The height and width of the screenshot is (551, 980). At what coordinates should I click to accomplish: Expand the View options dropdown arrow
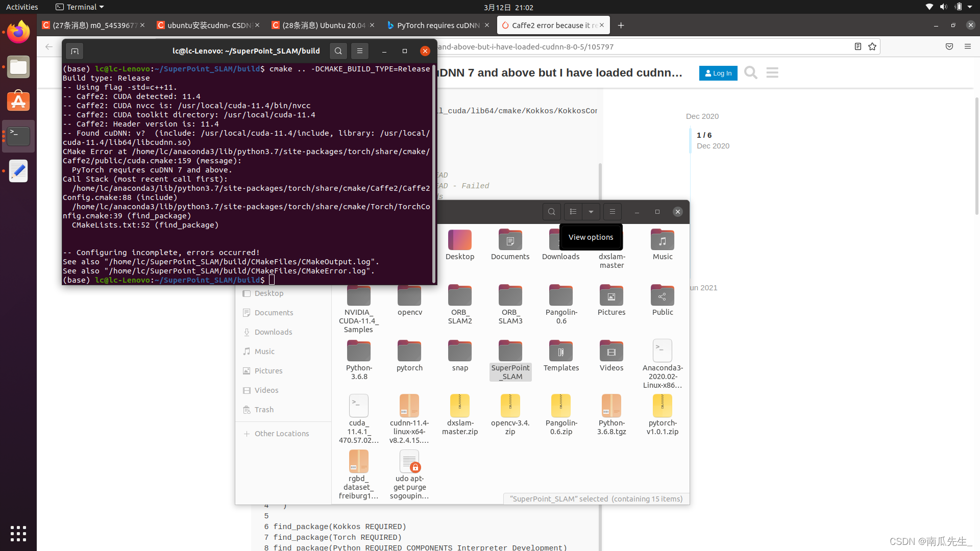pos(591,212)
